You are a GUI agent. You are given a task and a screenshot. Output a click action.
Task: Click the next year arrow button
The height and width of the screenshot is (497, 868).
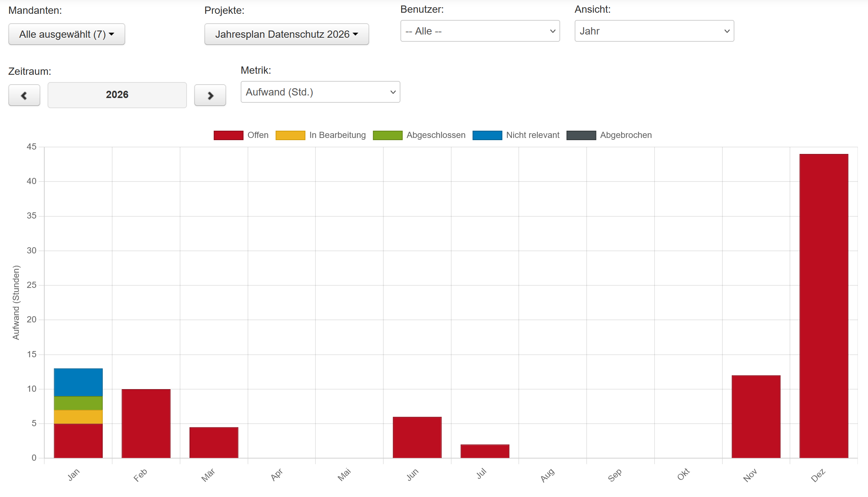[210, 95]
